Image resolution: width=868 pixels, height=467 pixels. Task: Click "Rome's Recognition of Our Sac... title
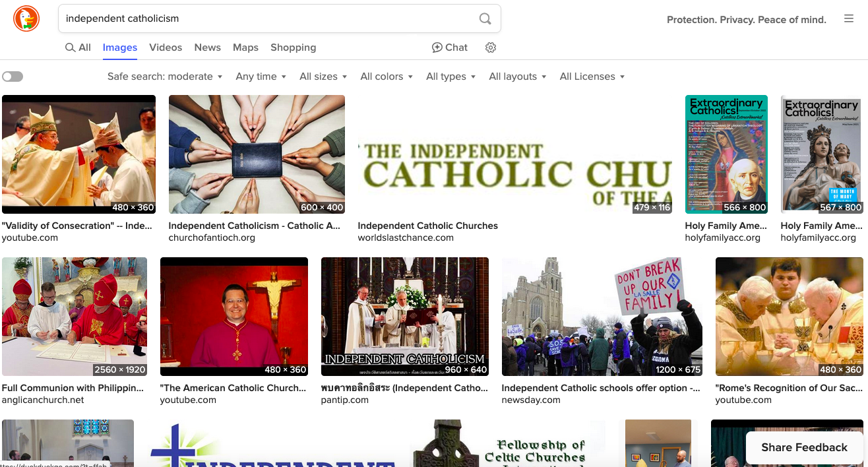point(789,388)
